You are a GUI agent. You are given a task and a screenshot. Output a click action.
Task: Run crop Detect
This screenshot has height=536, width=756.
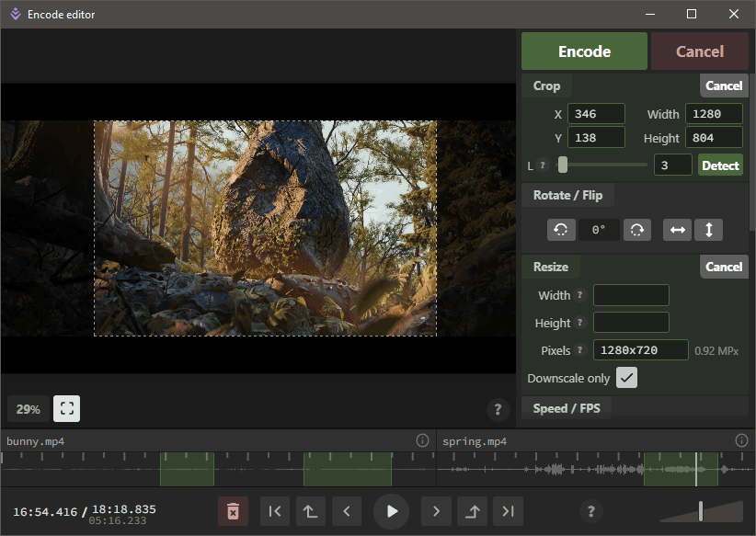pos(720,165)
